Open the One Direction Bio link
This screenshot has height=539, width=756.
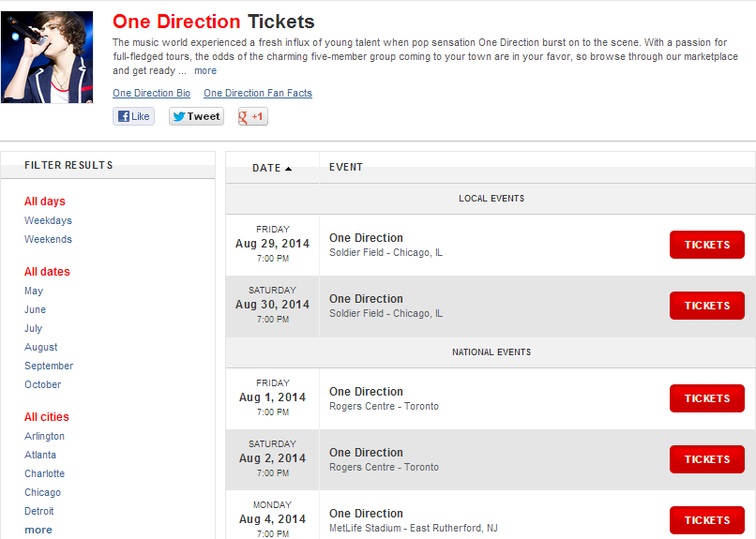151,94
